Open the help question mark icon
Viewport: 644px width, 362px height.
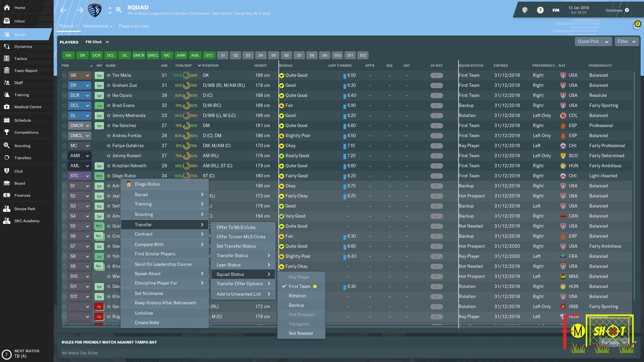pyautogui.click(x=540, y=10)
